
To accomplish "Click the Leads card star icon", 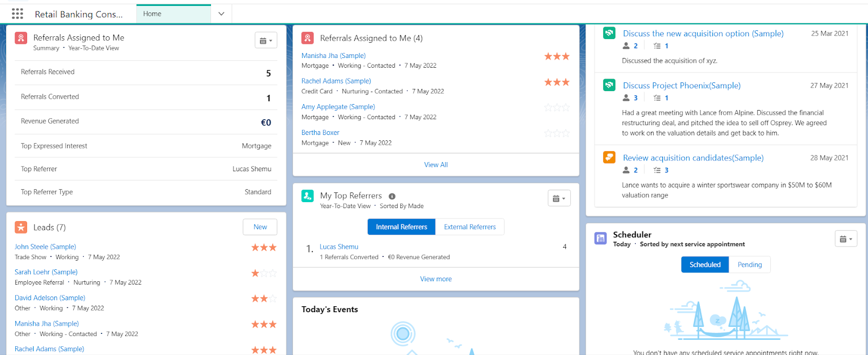I will click(21, 227).
